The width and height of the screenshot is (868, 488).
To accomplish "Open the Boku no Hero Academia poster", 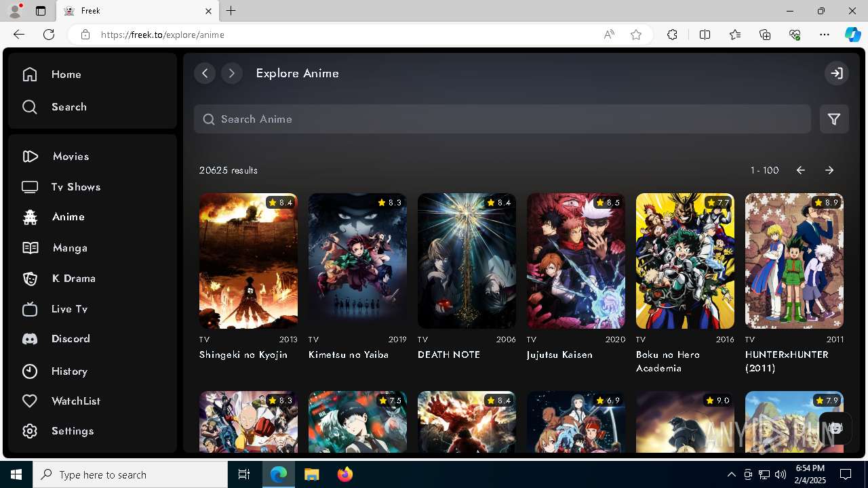I will (x=685, y=261).
